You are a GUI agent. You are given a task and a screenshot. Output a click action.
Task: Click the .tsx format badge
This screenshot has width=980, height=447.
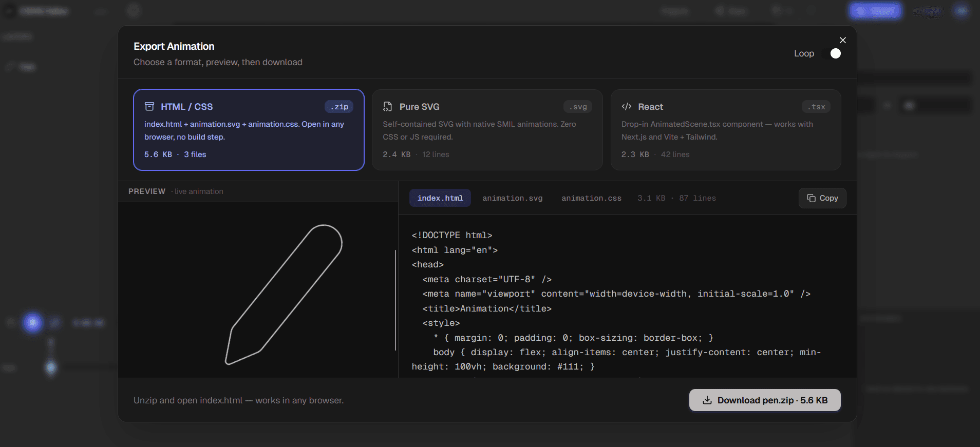tap(816, 107)
